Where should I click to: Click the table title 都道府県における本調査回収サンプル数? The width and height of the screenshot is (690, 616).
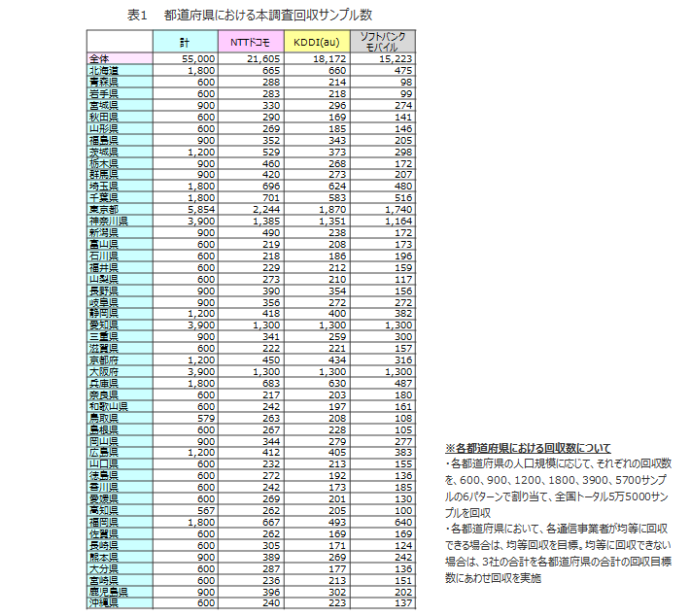[x=268, y=15]
